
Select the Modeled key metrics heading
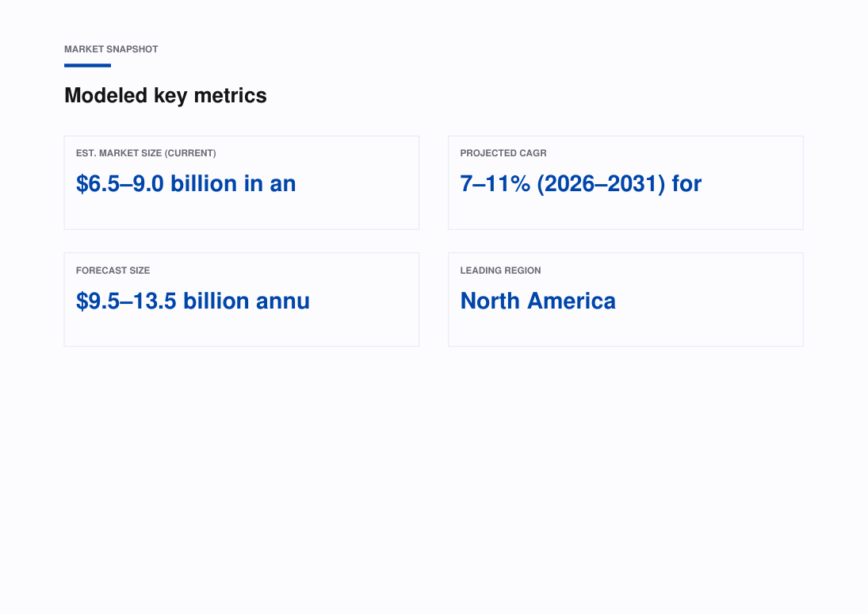(166, 95)
